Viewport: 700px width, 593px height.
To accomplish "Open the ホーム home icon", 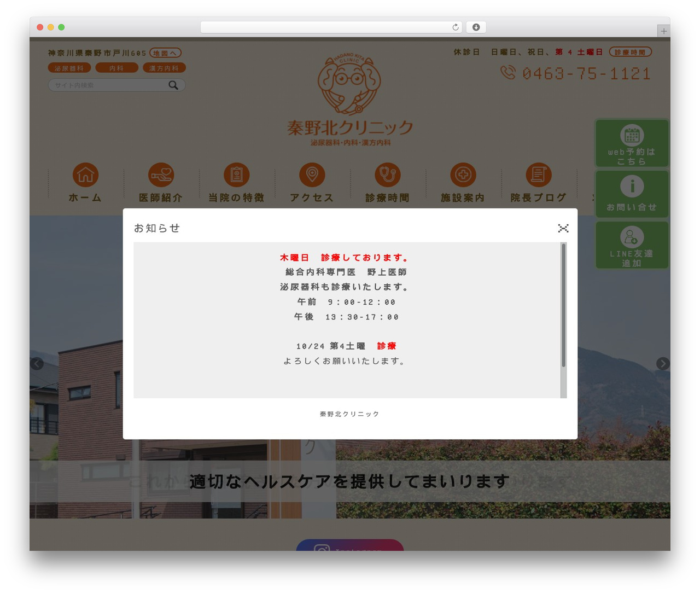I will (x=85, y=175).
